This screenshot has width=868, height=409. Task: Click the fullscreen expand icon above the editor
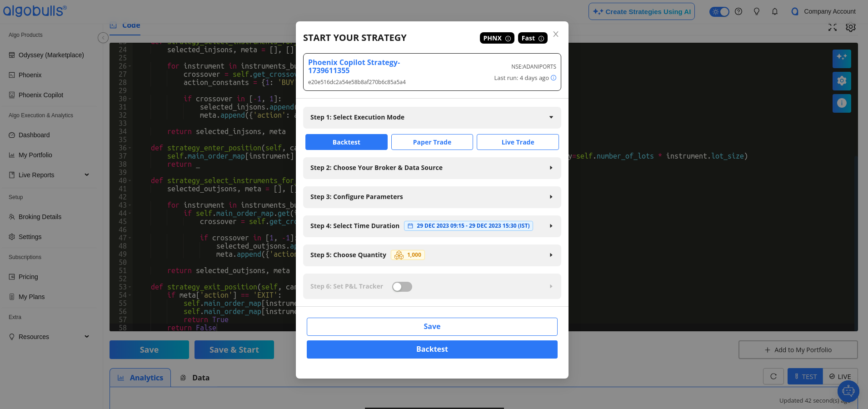click(x=833, y=27)
